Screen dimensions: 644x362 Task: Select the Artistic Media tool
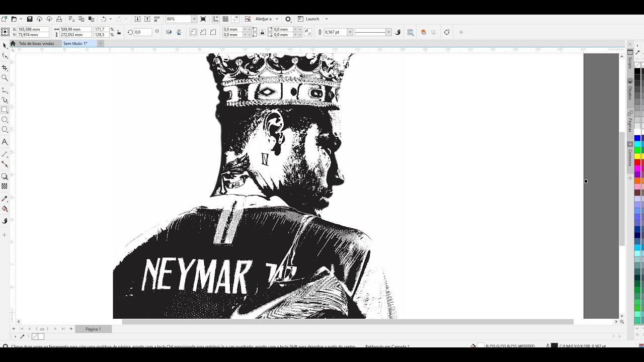(5, 100)
